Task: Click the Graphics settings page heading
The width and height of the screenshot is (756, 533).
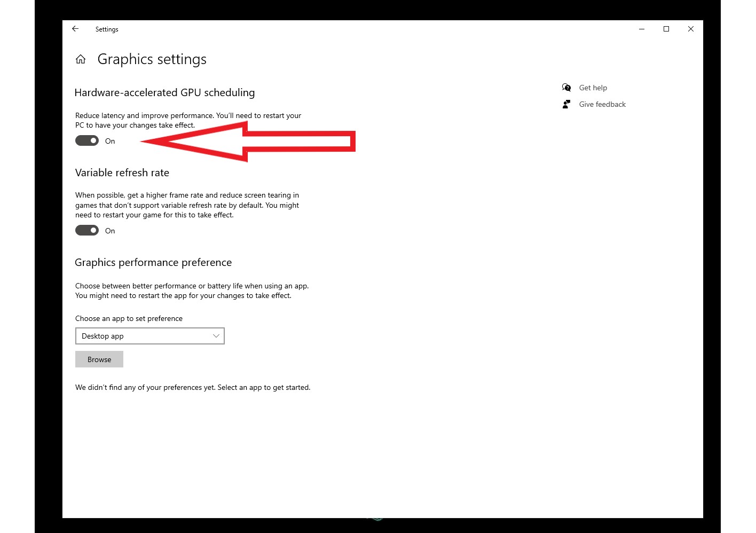Action: coord(152,59)
